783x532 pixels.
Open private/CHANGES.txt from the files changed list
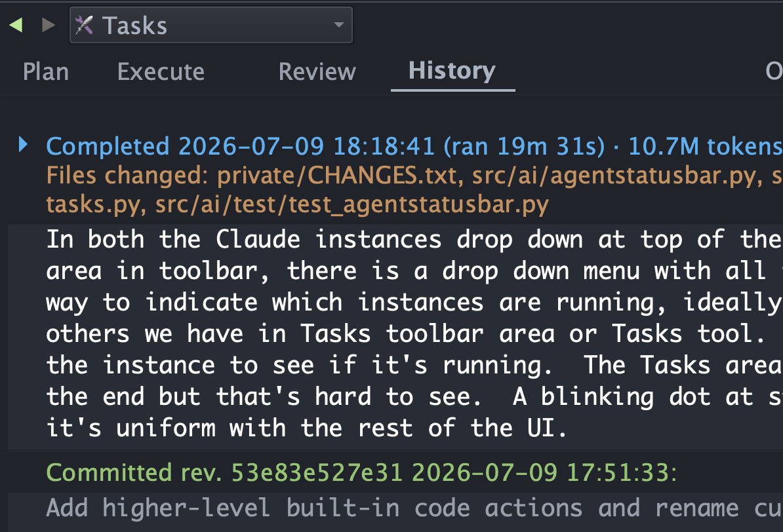[x=336, y=176]
